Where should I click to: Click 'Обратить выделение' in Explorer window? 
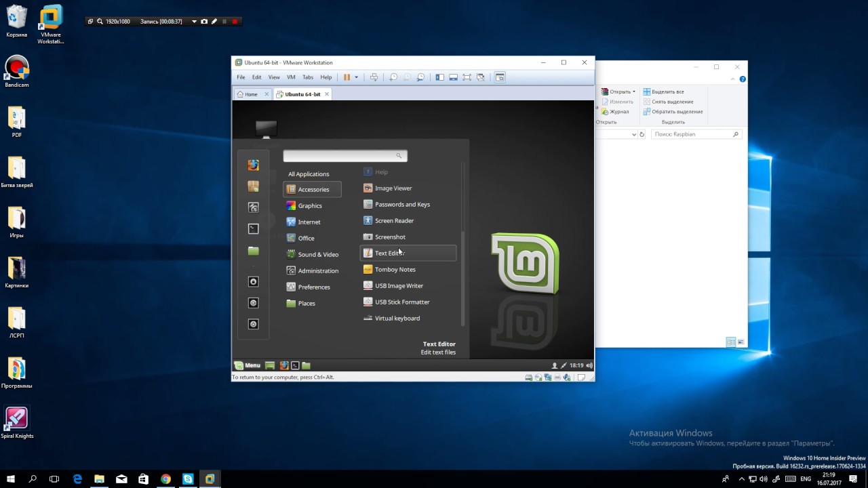[673, 112]
